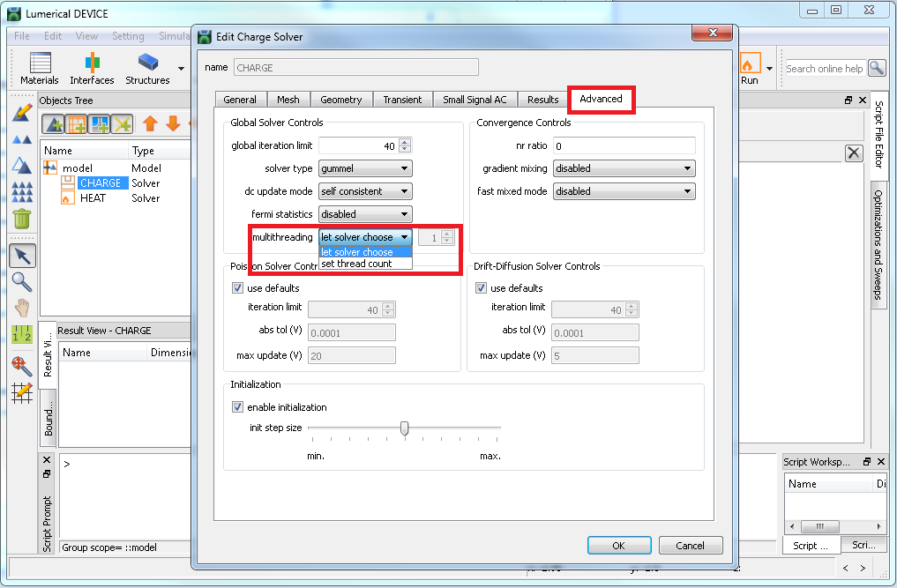The image size is (897, 588).
Task: Open the File menu
Action: (x=22, y=36)
